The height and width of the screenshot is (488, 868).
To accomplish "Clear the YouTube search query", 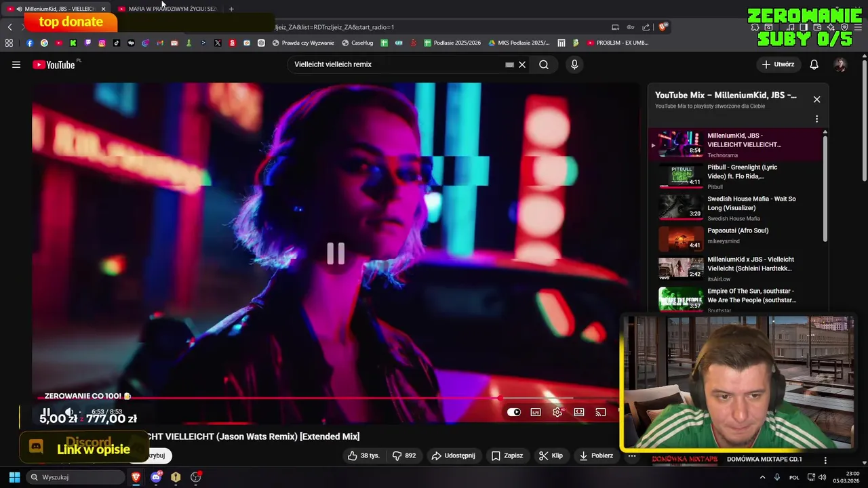I will pos(522,64).
